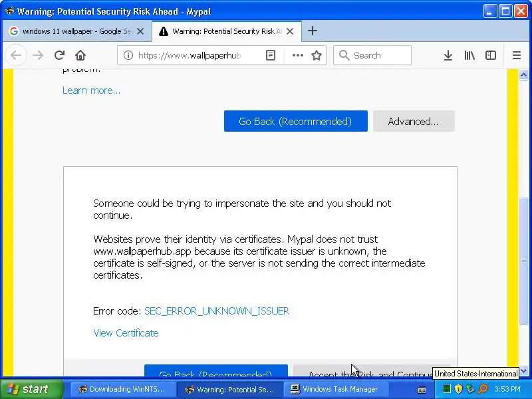Image resolution: width=532 pixels, height=399 pixels.
Task: Open SEC_ERROR_UNKNOWN_ISSUER error code link
Action: [217, 311]
